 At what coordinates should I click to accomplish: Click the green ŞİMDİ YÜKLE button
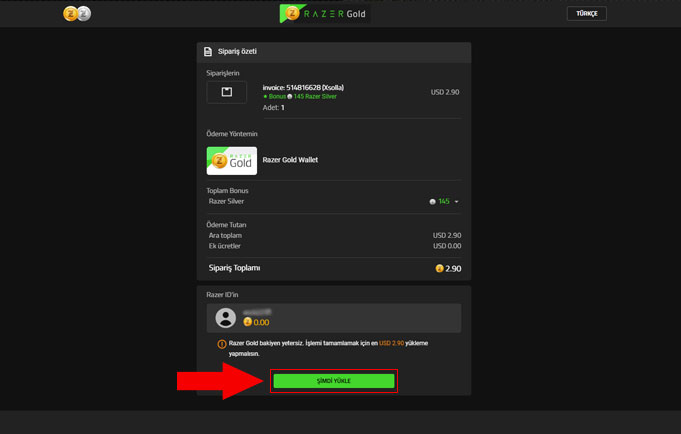click(333, 381)
